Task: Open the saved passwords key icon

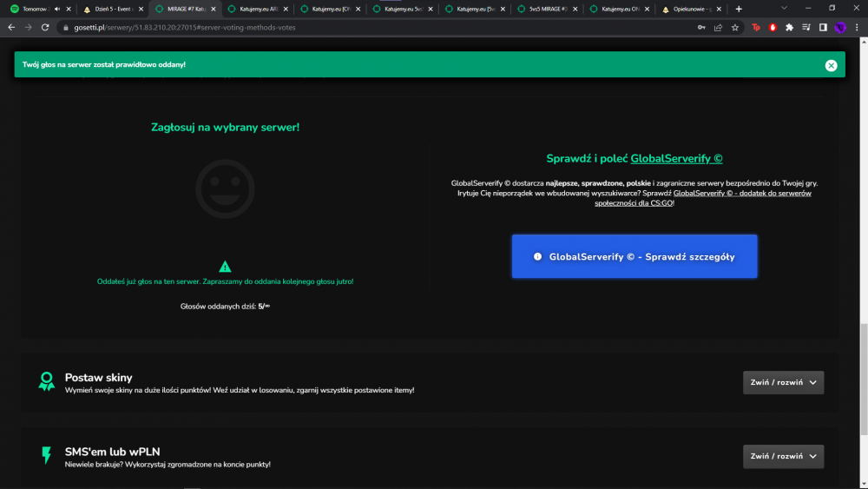Action: tap(701, 27)
